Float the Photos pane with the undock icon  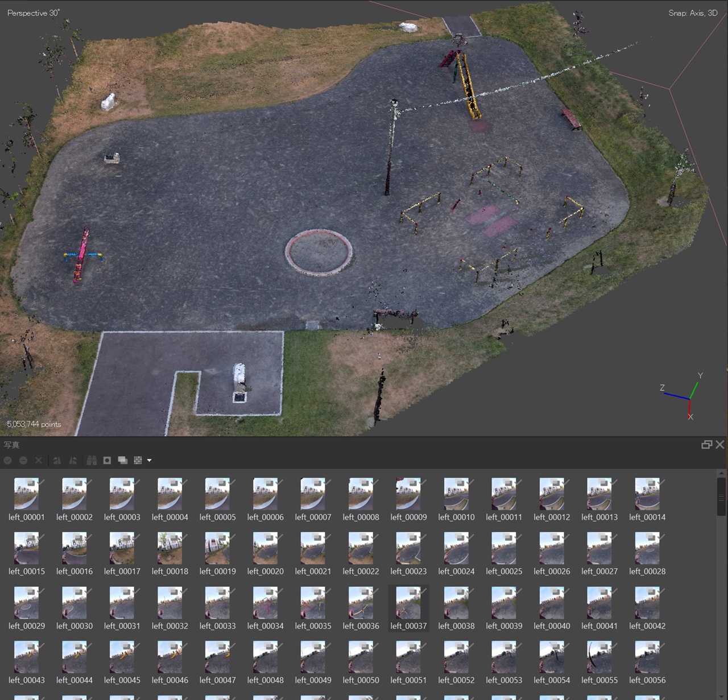707,445
